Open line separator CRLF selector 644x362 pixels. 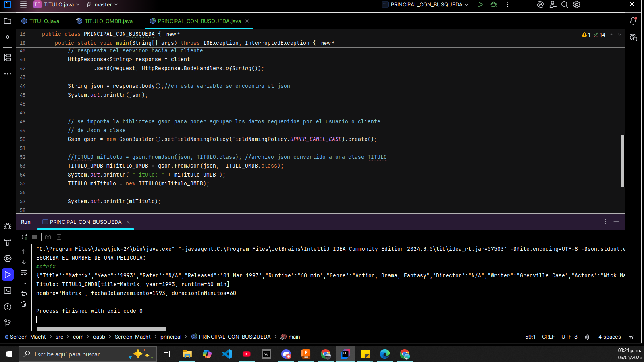coord(548,337)
